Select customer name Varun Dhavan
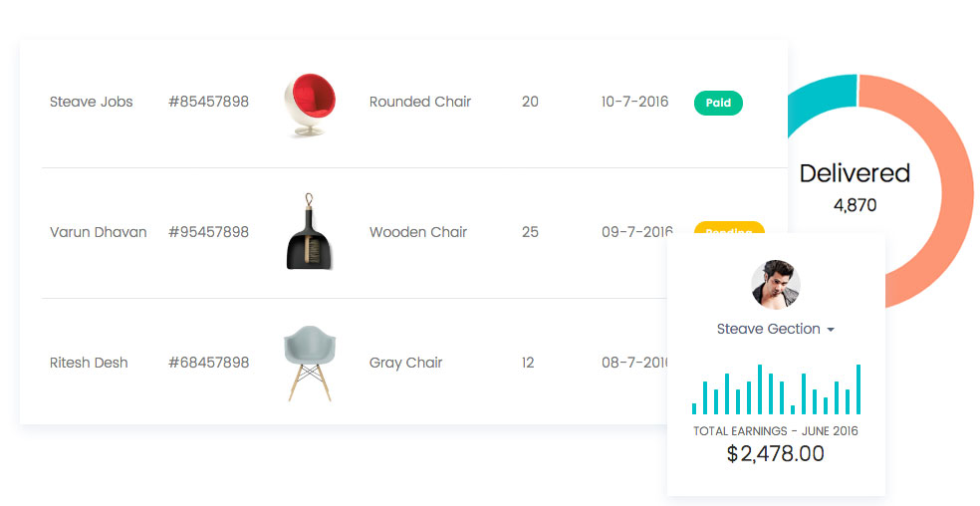This screenshot has height=506, width=980. [x=98, y=232]
